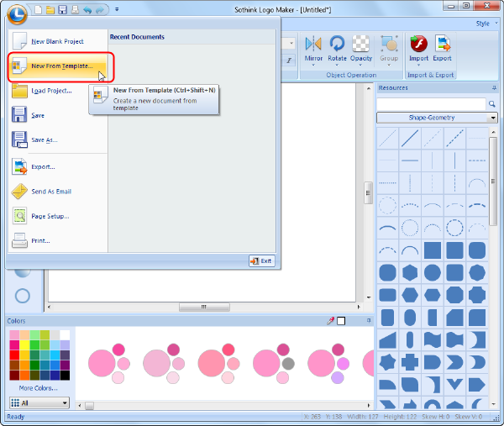The image size is (504, 426).
Task: Pick the wavy flag shape in Resources
Action: point(432,340)
